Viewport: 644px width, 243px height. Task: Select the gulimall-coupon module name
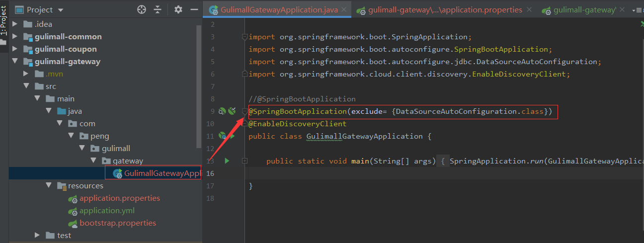pos(66,49)
